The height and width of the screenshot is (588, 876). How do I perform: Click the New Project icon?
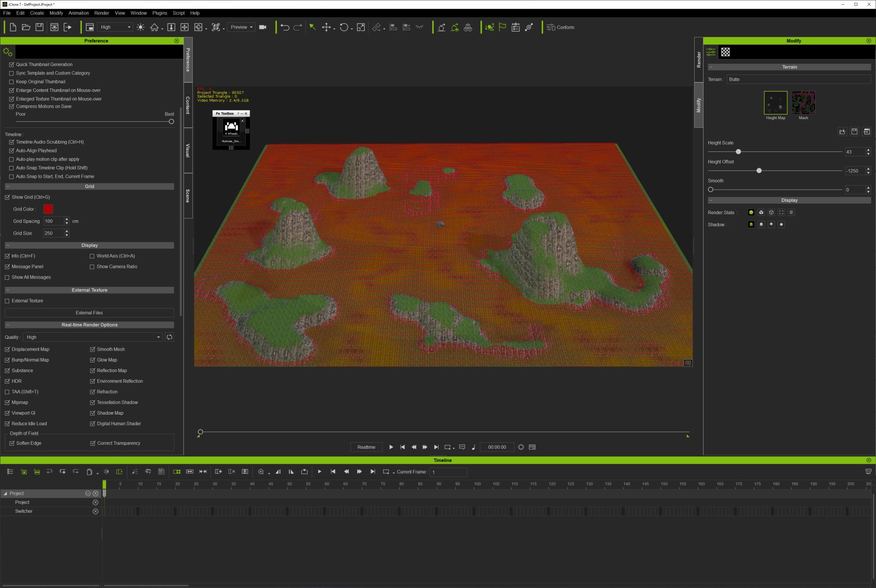click(x=13, y=27)
